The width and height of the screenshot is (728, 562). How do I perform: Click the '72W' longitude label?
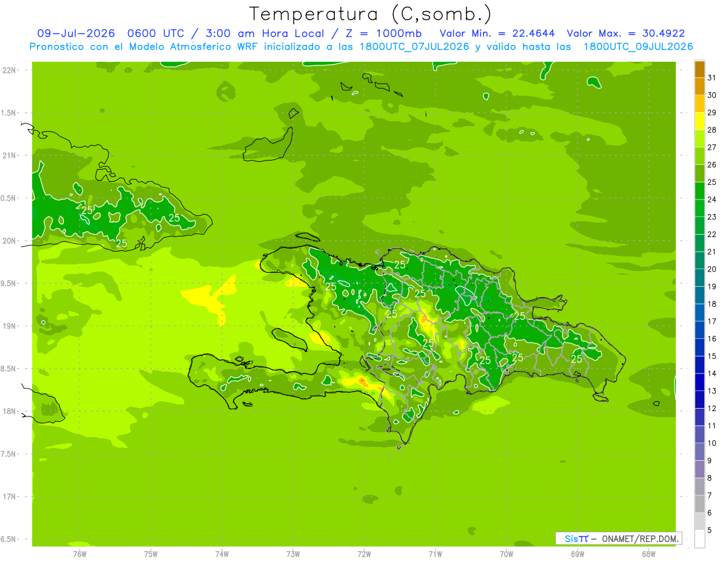pyautogui.click(x=364, y=554)
